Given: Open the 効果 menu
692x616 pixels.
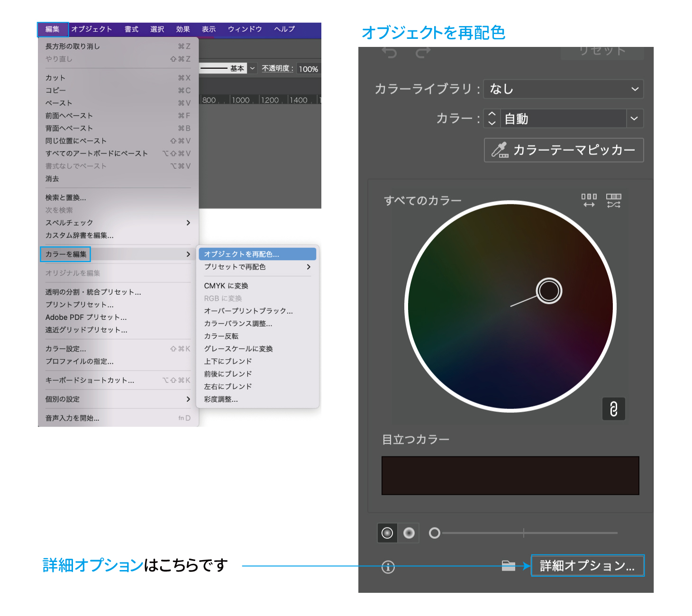Looking at the screenshot, I should coord(183,29).
